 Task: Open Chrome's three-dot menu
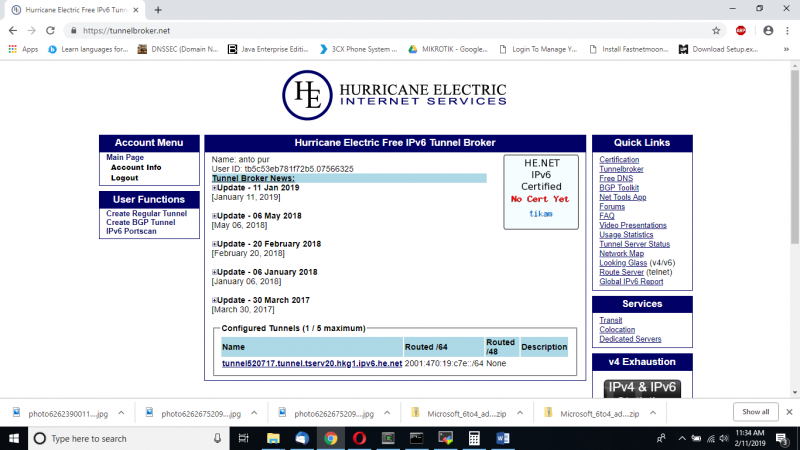(788, 31)
